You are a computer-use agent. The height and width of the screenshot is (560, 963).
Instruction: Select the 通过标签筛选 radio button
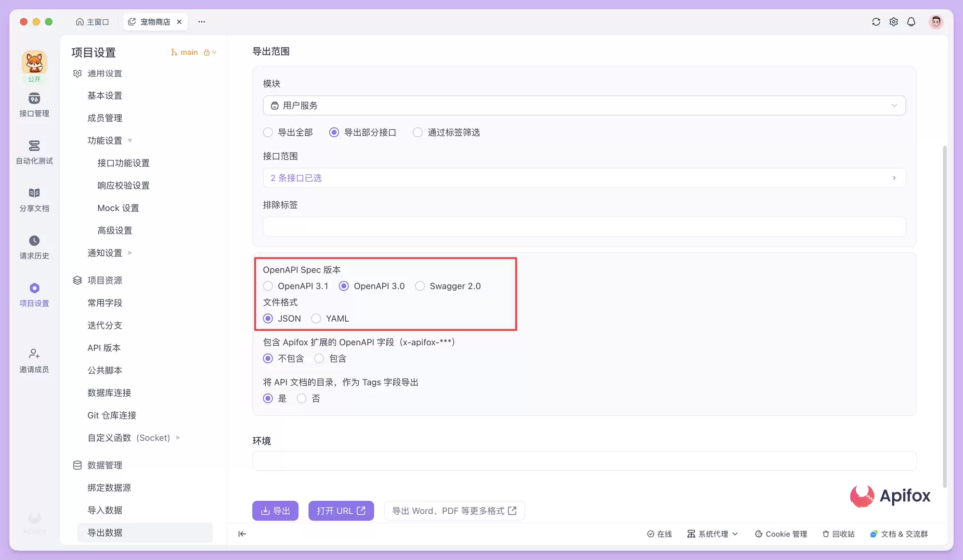tap(417, 132)
